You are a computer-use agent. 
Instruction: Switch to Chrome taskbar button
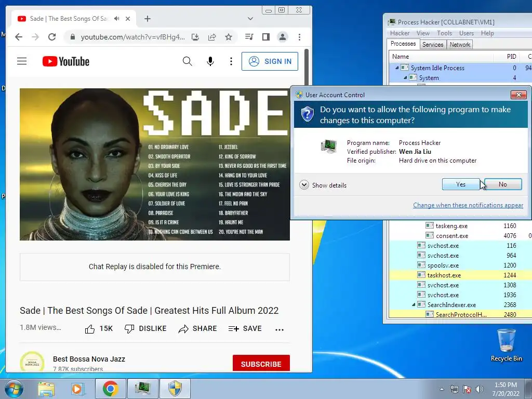(111, 389)
